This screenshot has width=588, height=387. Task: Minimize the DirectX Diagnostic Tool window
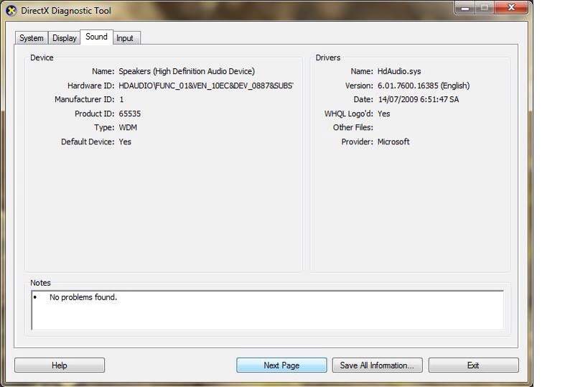465,7
